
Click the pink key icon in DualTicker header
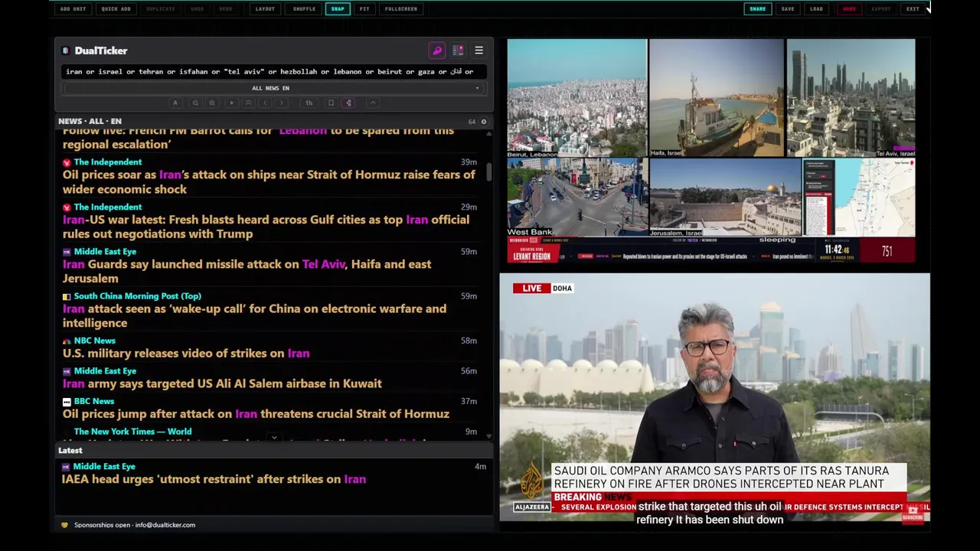[x=437, y=51]
